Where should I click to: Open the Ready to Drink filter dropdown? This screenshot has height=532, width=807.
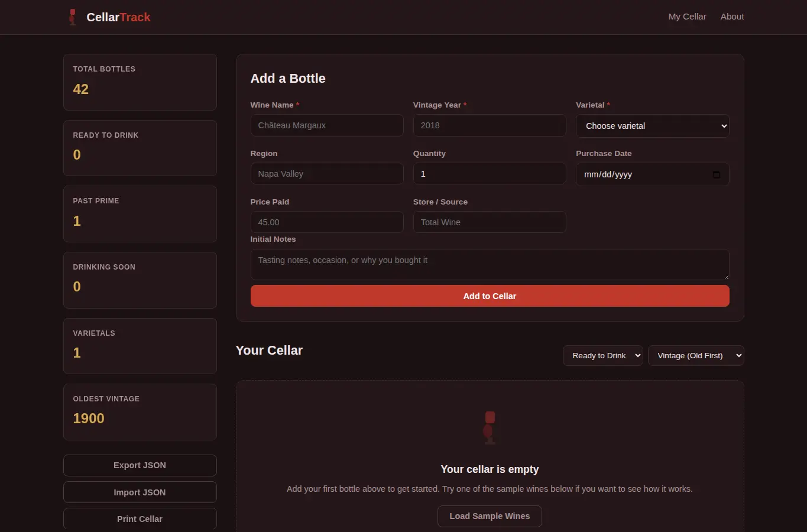click(603, 355)
